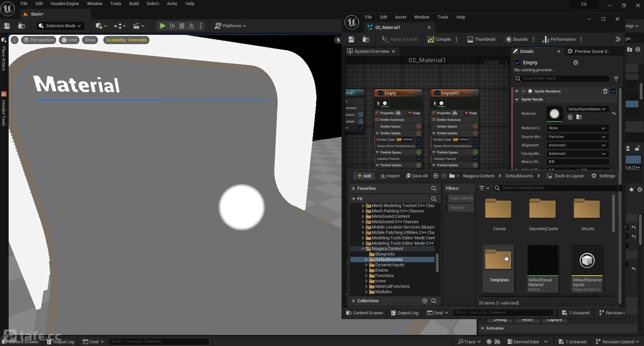The width and height of the screenshot is (644, 346).
Task: Click the stop simulation square icon
Action: tap(182, 26)
